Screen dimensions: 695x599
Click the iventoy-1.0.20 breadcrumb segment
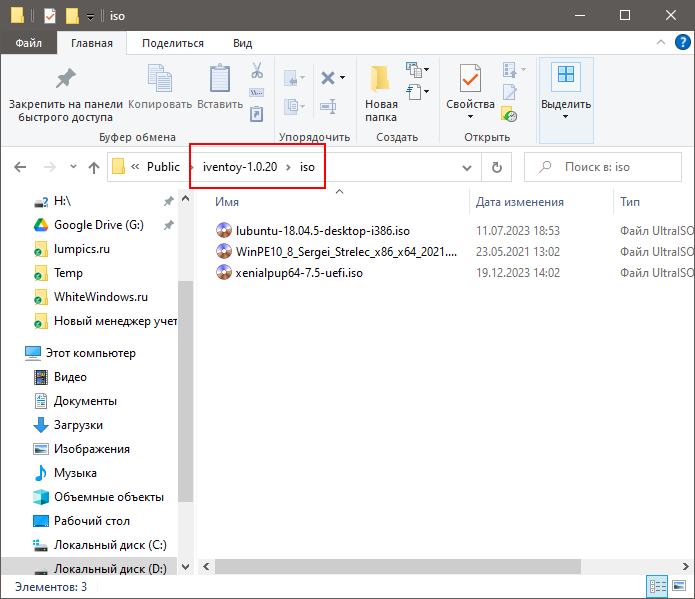[x=240, y=167]
